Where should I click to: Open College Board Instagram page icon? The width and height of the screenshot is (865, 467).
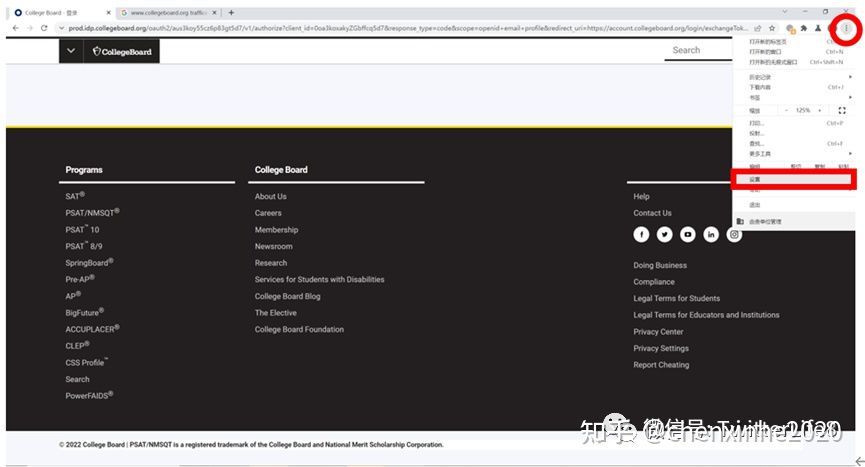(x=734, y=234)
